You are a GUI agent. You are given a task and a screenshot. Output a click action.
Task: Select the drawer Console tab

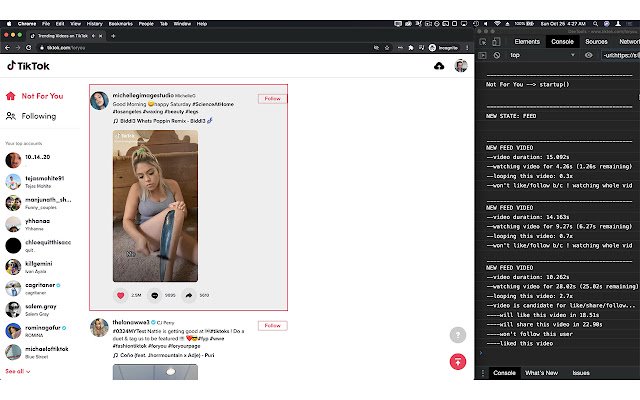(504, 373)
